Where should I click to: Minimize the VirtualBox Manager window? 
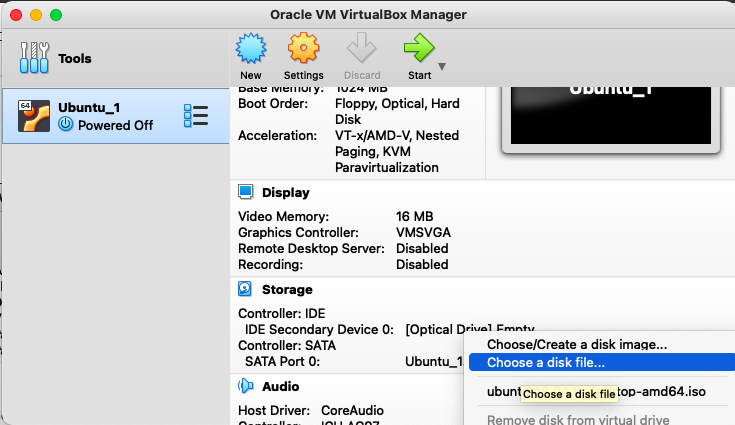point(36,15)
